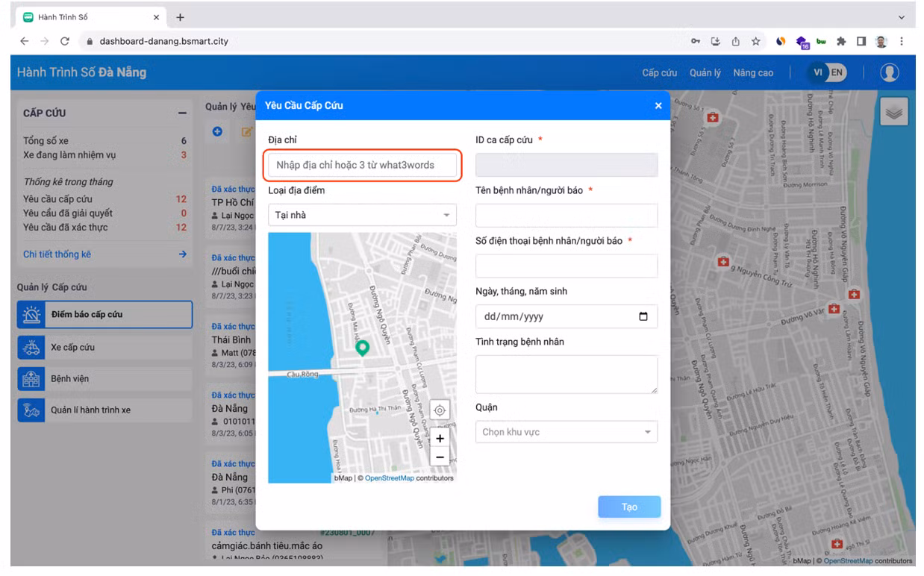Click the Chrome profile avatar
Viewport: 924px width, 576px height.
coord(881,41)
